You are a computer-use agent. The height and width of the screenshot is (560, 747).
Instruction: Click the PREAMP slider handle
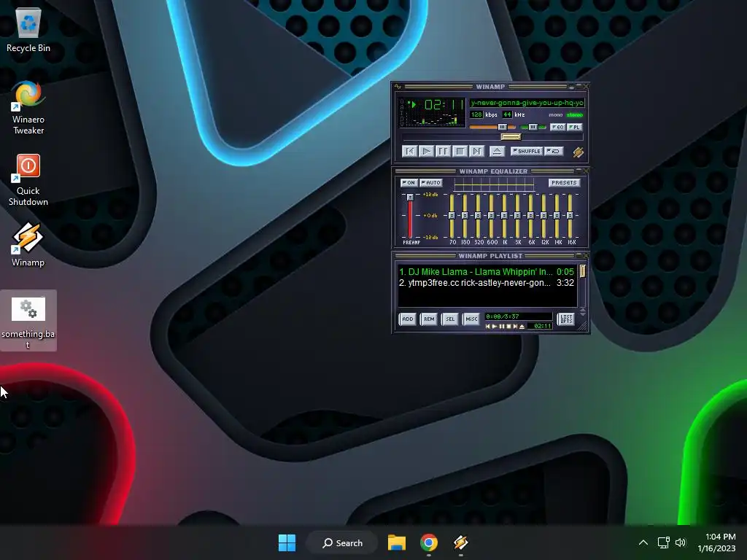coord(410,197)
